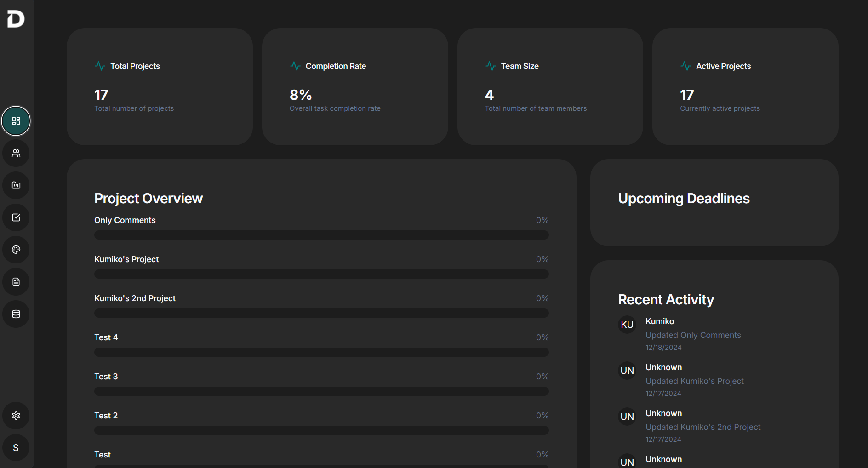868x468 pixels.
Task: Click the 0% value for Kumiko's Project
Action: tap(542, 259)
